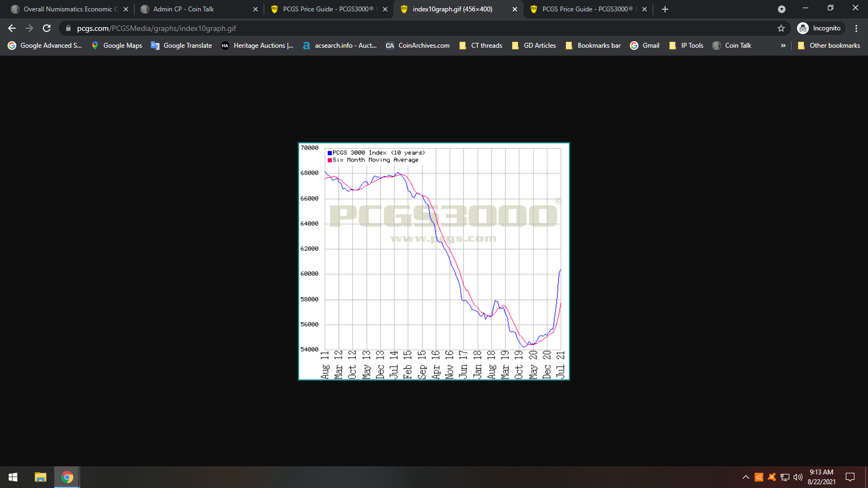Open the volume control tray icon
This screenshot has height=488, width=868.
[x=797, y=477]
